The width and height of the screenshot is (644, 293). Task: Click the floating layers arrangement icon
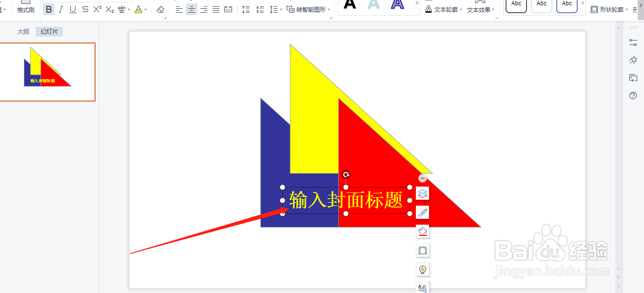[423, 193]
